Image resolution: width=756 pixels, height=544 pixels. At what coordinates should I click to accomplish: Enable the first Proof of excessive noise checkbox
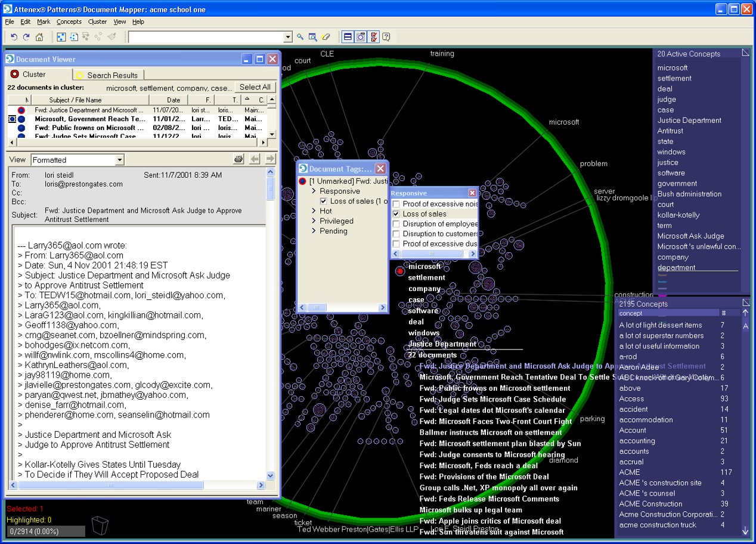pyautogui.click(x=396, y=204)
